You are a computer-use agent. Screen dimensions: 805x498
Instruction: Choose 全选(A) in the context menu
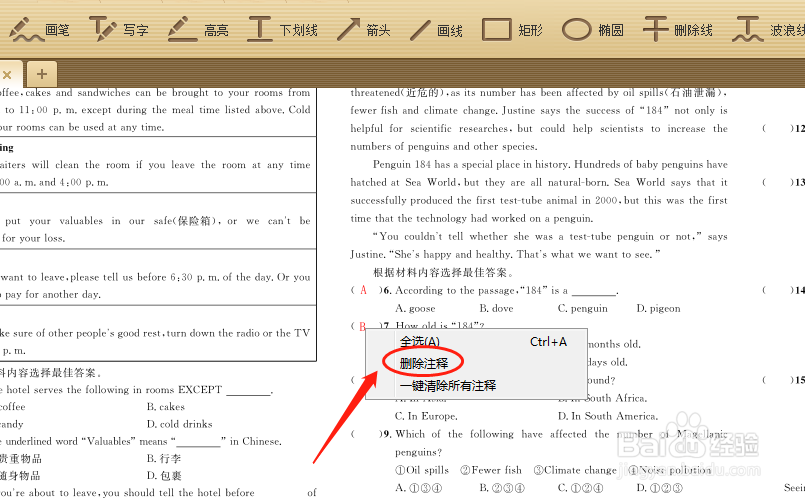point(476,342)
